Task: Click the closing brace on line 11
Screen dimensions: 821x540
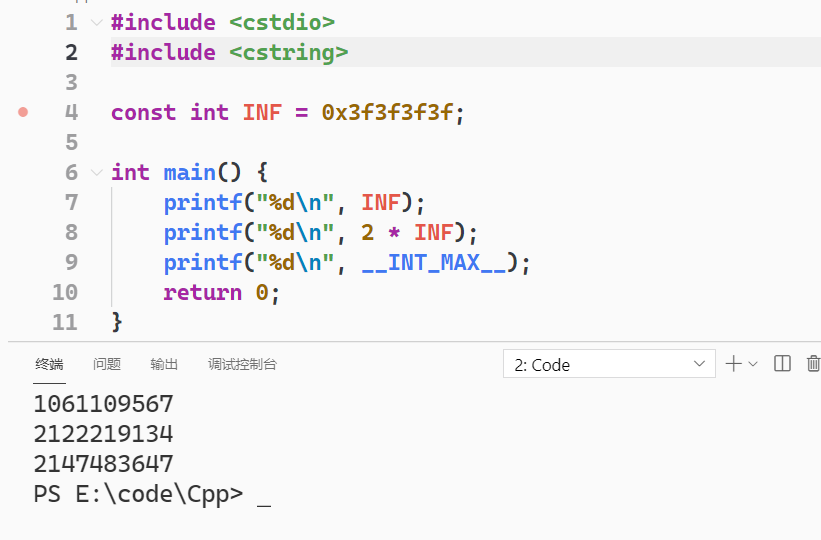Action: tap(117, 322)
